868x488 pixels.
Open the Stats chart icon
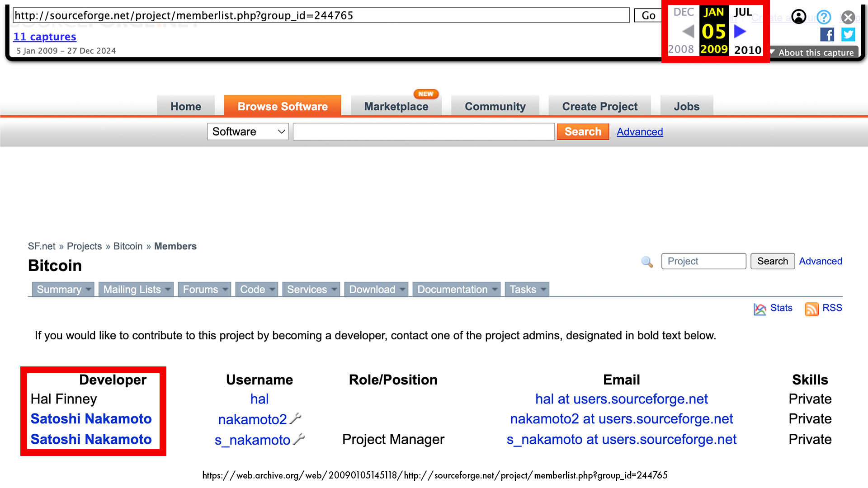[760, 309]
